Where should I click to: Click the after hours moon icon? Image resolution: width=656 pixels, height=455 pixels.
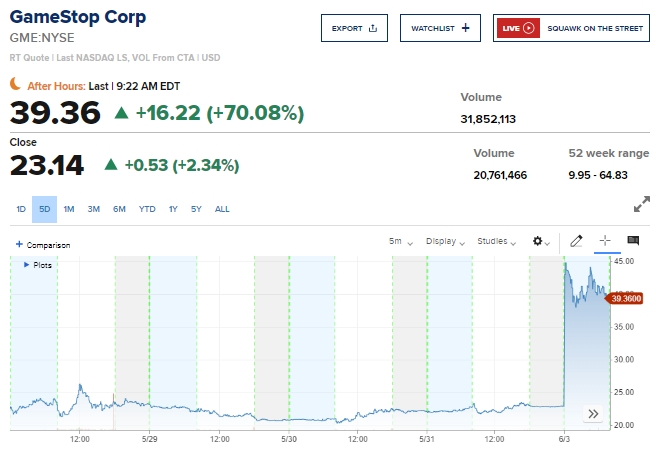pyautogui.click(x=16, y=85)
